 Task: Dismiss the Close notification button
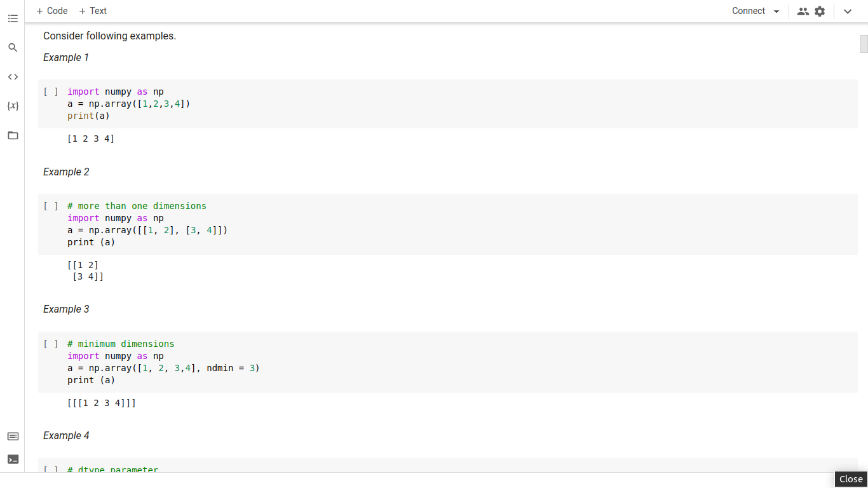pyautogui.click(x=850, y=478)
